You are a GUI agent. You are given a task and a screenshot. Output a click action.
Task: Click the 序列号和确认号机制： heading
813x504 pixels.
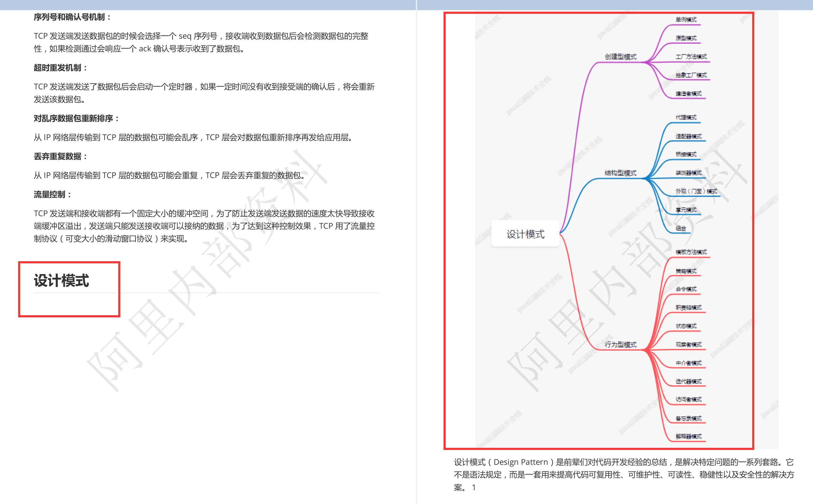tap(72, 17)
